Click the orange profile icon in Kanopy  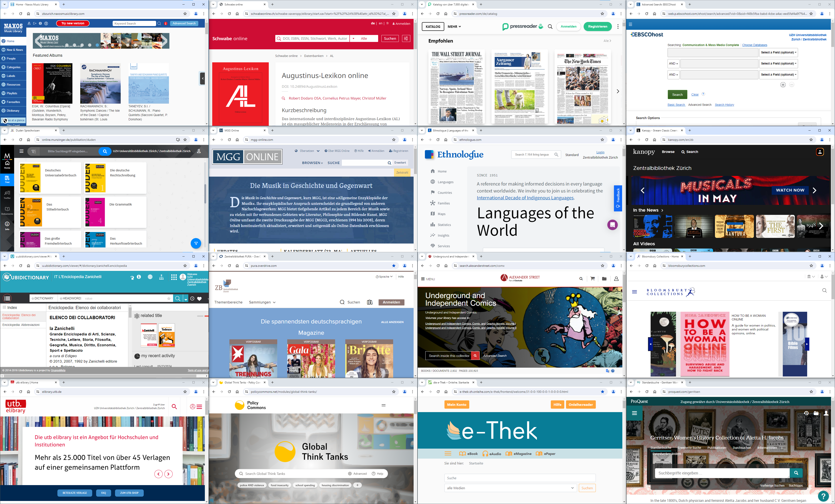[x=820, y=152]
